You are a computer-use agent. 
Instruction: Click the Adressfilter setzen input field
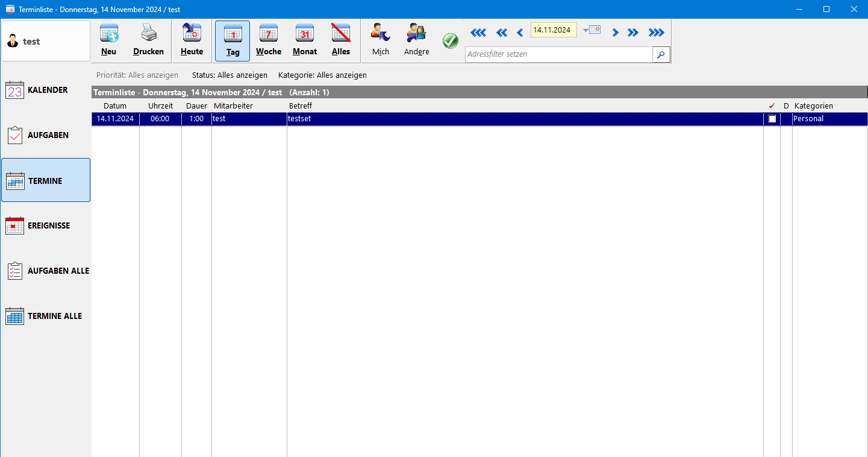(558, 54)
